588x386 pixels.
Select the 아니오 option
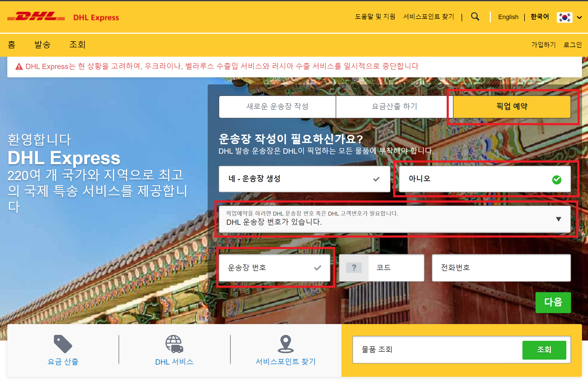click(485, 179)
